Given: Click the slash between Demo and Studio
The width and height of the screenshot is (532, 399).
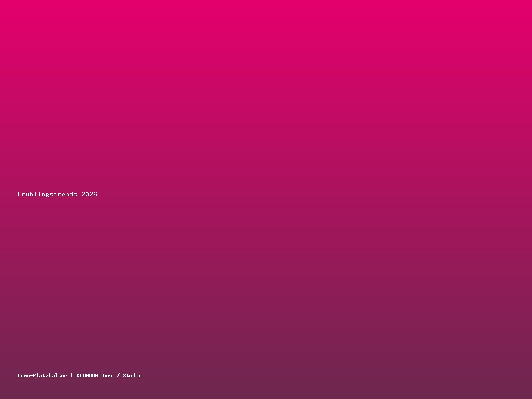Looking at the screenshot, I should [118, 376].
